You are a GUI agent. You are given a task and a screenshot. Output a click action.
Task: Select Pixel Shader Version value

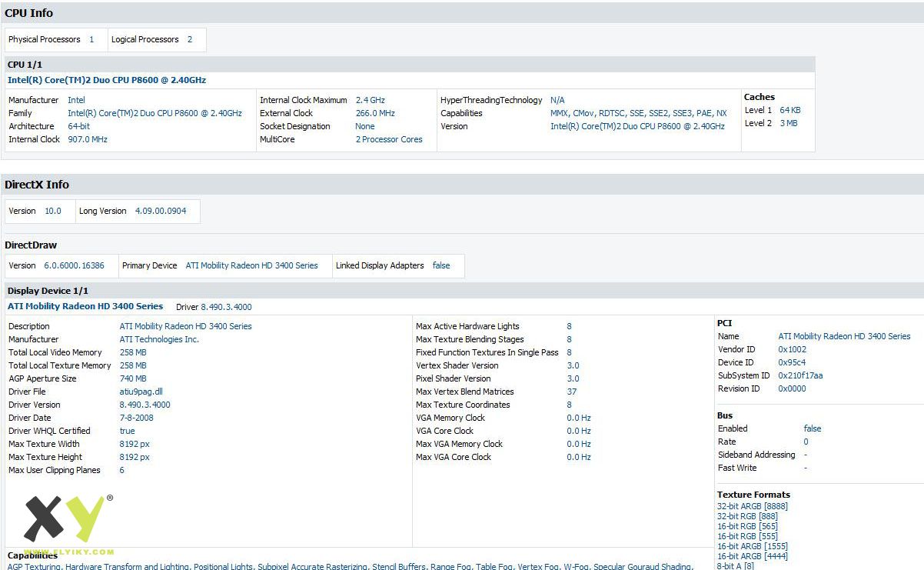tap(573, 378)
